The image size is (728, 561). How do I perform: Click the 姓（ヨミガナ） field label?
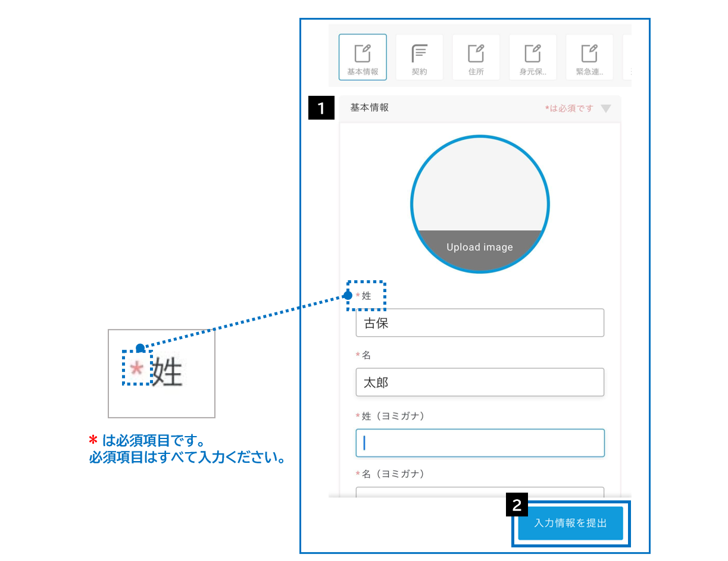tap(390, 416)
